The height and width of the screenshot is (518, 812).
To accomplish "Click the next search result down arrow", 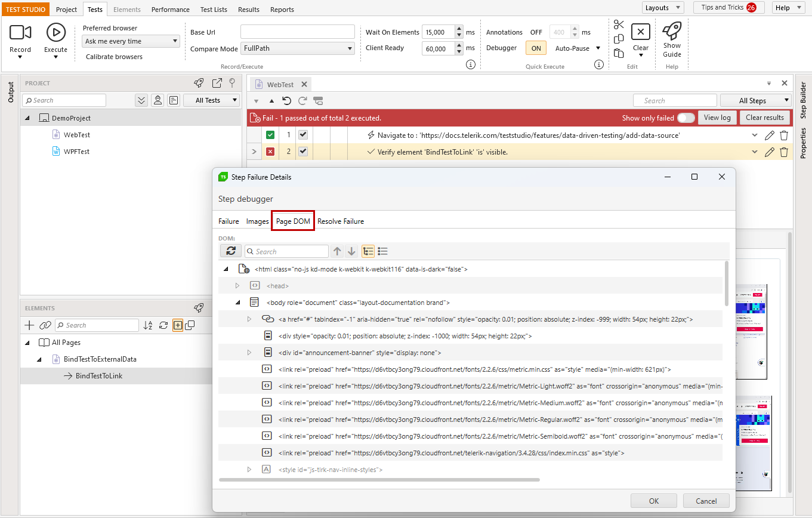I will coord(351,251).
